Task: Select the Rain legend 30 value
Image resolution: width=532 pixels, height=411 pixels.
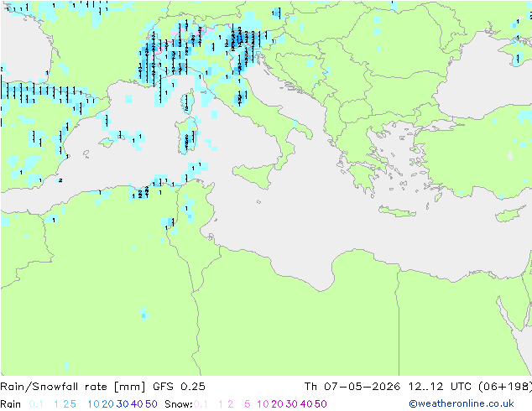Action: pyautogui.click(x=123, y=404)
